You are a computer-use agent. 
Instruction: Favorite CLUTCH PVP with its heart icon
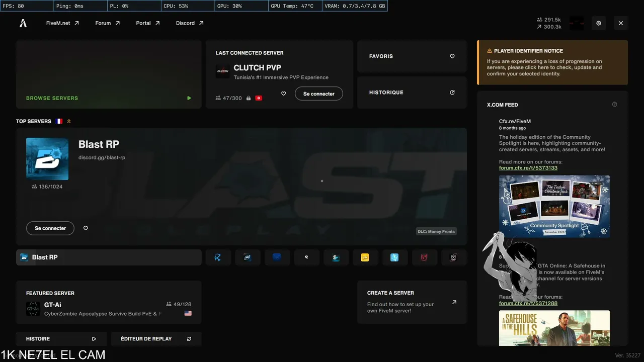click(x=284, y=94)
